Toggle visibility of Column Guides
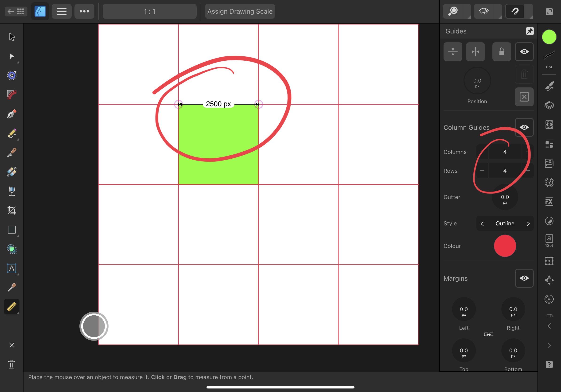This screenshot has height=392, width=561. click(x=524, y=127)
